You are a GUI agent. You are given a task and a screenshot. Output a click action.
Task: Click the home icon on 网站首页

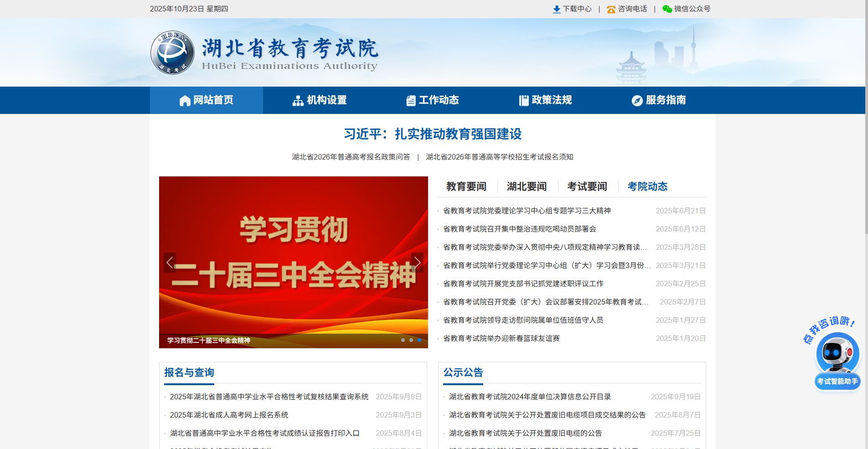[185, 100]
